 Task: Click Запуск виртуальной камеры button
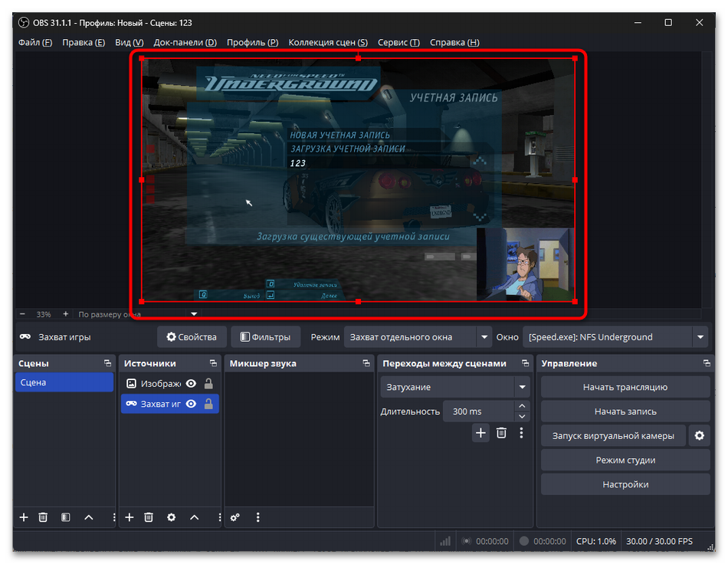tap(613, 435)
